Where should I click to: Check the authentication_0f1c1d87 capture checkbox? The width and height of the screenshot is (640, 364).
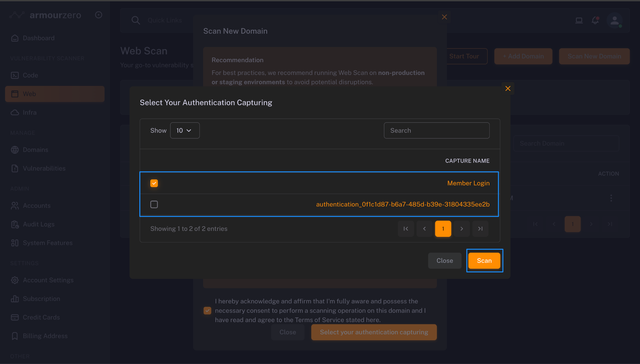tap(154, 204)
